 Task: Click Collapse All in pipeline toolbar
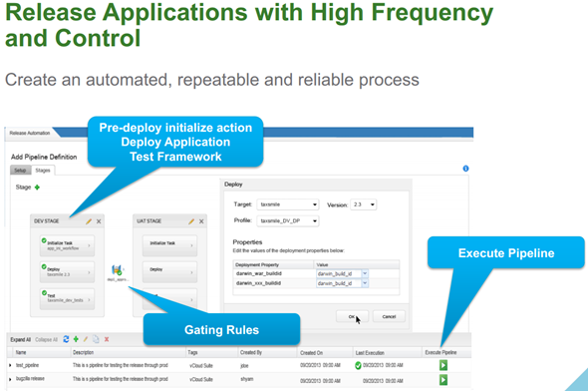click(x=46, y=339)
